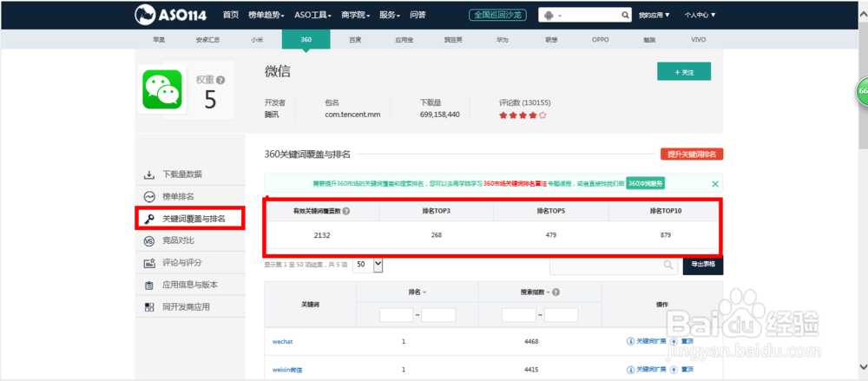Click the 搜索指数 maximum filter field
This screenshot has height=381, width=868.
[561, 315]
